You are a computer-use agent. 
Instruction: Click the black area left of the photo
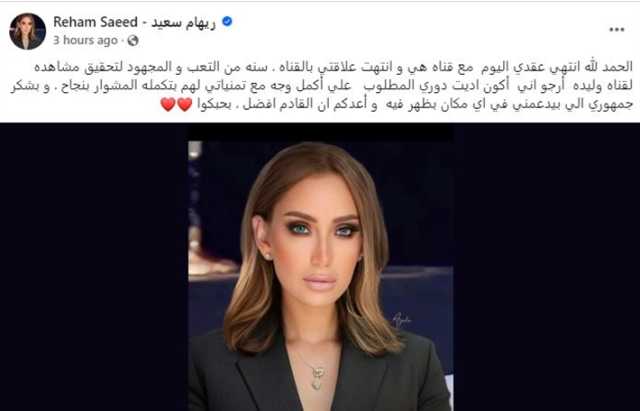(94, 267)
